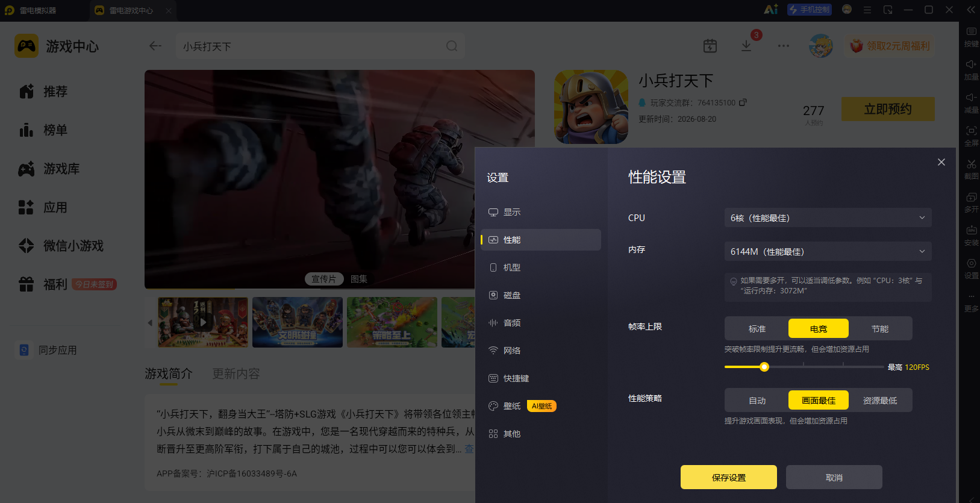Click the 安装 APK install icon
The width and height of the screenshot is (980, 503).
pyautogui.click(x=972, y=235)
